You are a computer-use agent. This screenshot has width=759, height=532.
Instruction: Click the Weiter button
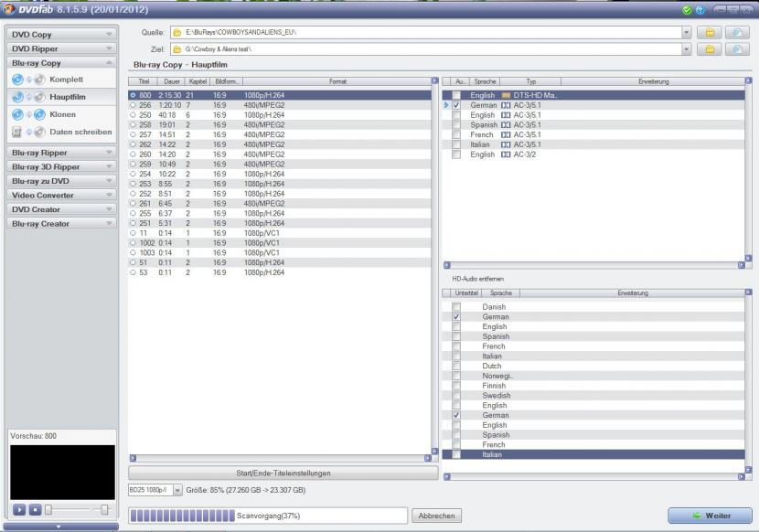pos(711,516)
